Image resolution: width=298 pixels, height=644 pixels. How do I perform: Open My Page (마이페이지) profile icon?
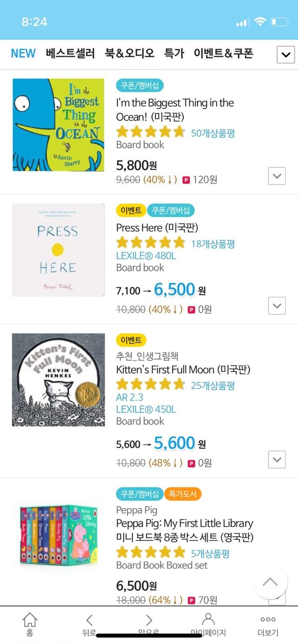tap(208, 619)
